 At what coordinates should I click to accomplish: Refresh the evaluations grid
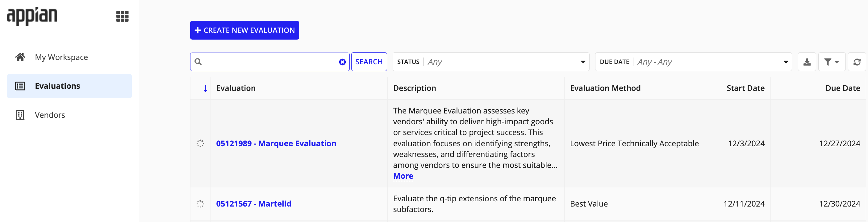[857, 62]
